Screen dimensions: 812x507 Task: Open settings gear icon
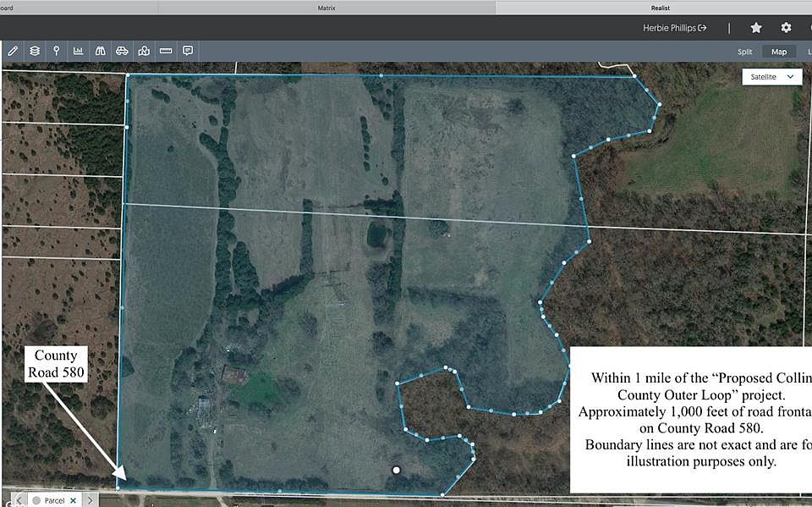pyautogui.click(x=786, y=28)
